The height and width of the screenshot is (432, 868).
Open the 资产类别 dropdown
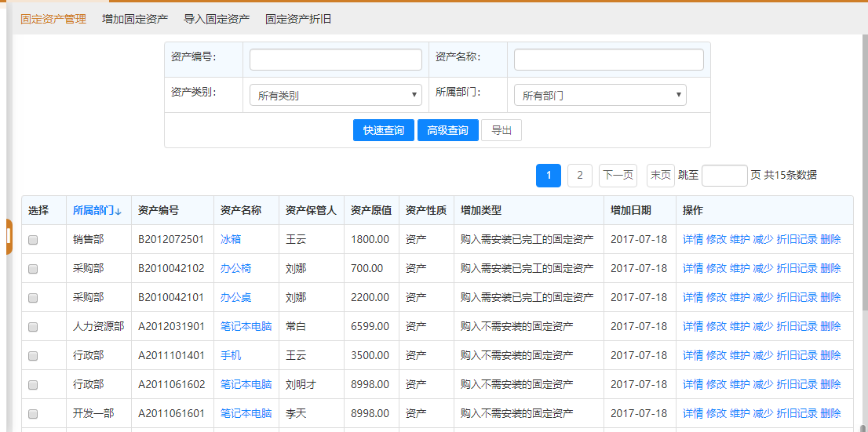click(x=335, y=96)
